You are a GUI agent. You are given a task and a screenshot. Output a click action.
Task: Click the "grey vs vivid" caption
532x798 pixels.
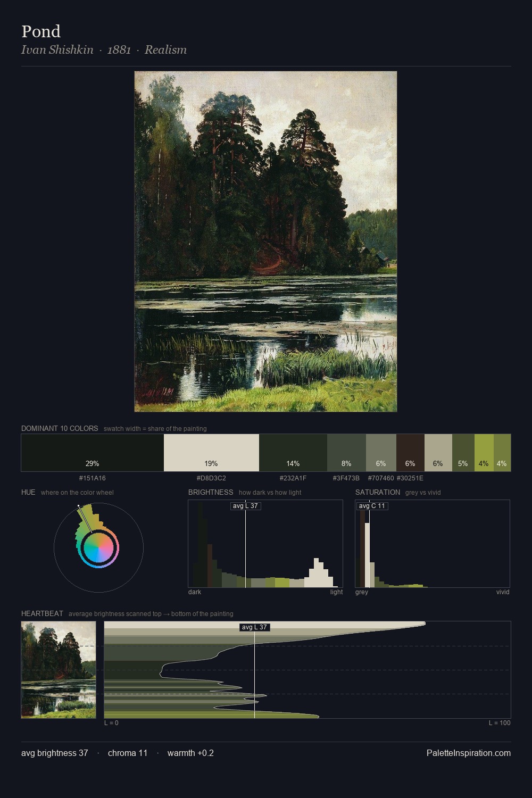click(423, 493)
